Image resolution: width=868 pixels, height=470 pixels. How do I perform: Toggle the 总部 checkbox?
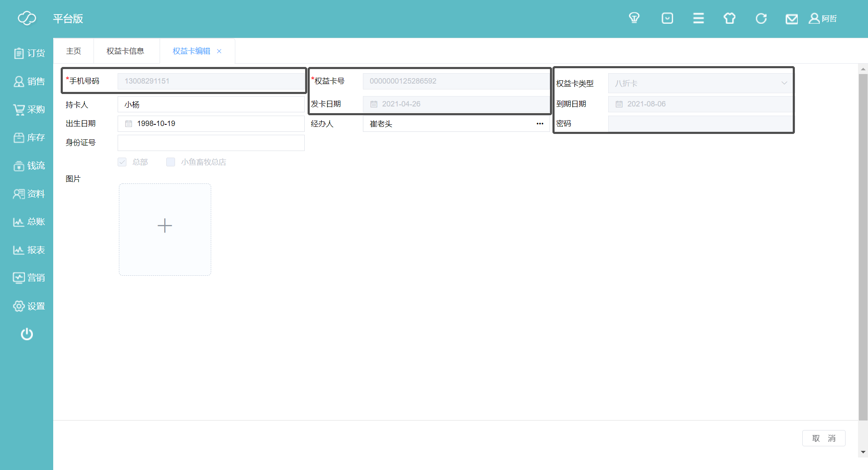[x=122, y=162]
